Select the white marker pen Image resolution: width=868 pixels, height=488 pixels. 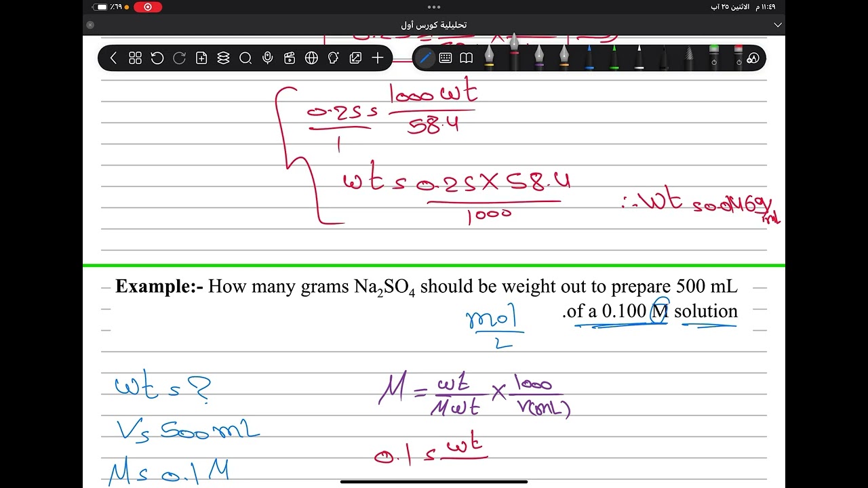tap(639, 57)
